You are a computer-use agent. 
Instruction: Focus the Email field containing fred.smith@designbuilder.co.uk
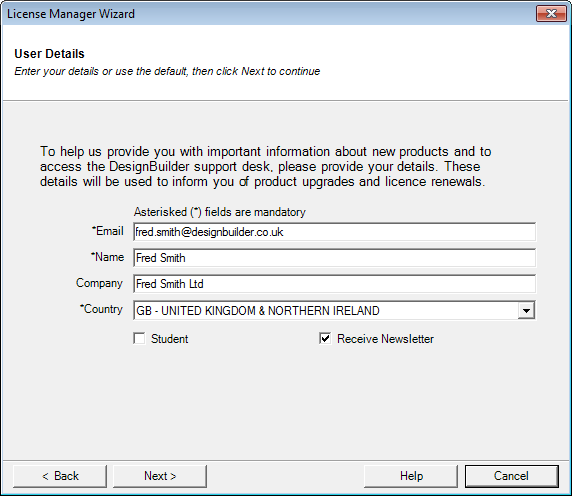(x=335, y=232)
